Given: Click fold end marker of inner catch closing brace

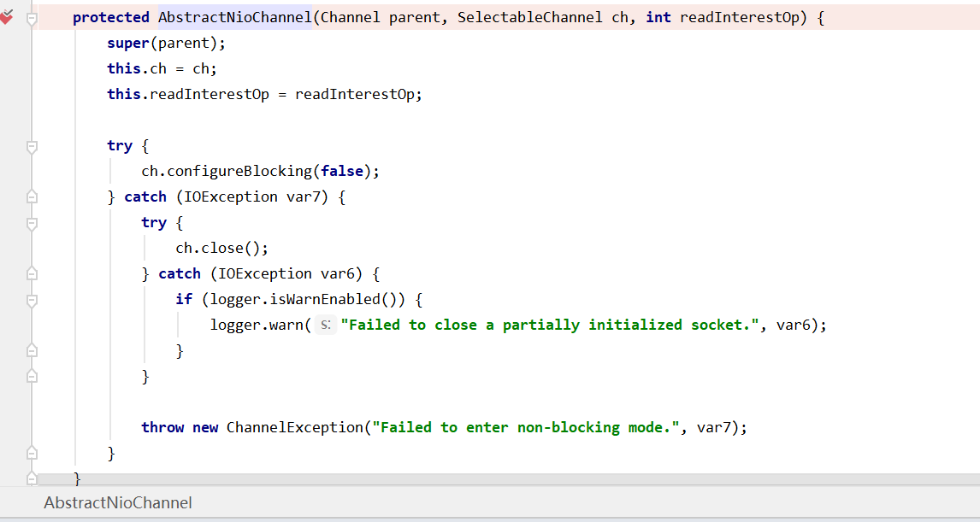Looking at the screenshot, I should pos(32,377).
